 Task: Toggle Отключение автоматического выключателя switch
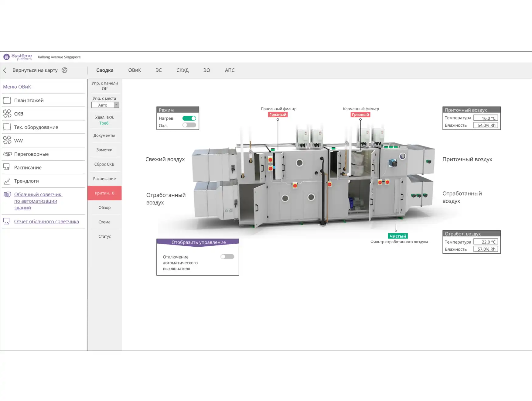227,257
